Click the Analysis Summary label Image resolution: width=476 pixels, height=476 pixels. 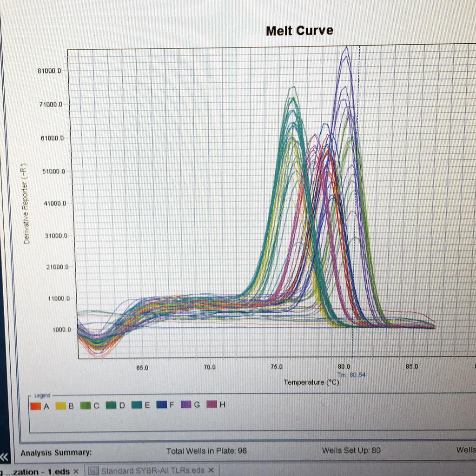56,453
